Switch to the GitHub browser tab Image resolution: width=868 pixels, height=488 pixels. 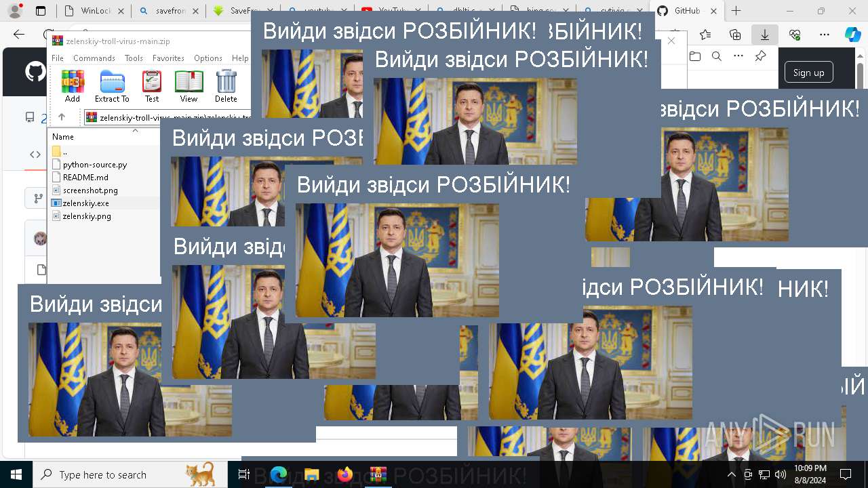pyautogui.click(x=688, y=11)
